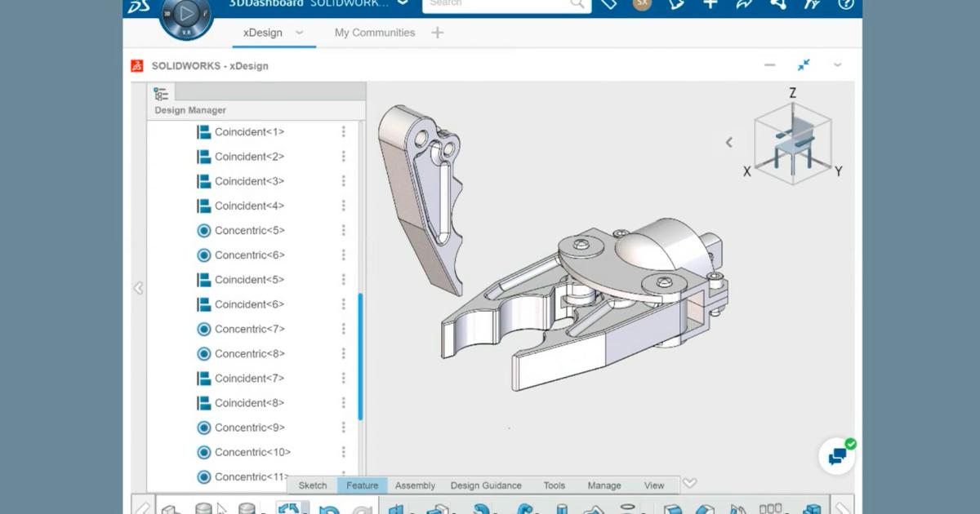The image size is (980, 514).
Task: Collapse the Design Manager side panel
Action: pos(138,288)
